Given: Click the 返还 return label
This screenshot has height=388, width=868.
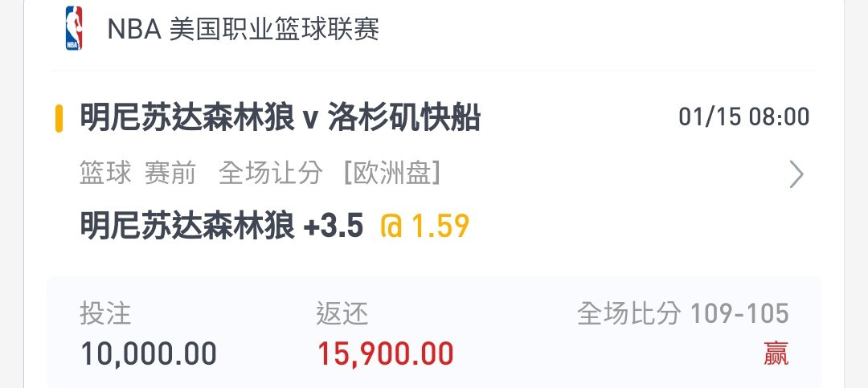Looking at the screenshot, I should click(x=342, y=313).
